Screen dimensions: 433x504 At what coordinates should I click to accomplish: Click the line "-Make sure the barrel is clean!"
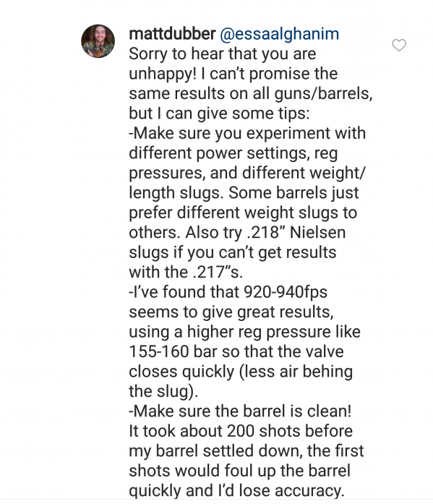point(240,411)
